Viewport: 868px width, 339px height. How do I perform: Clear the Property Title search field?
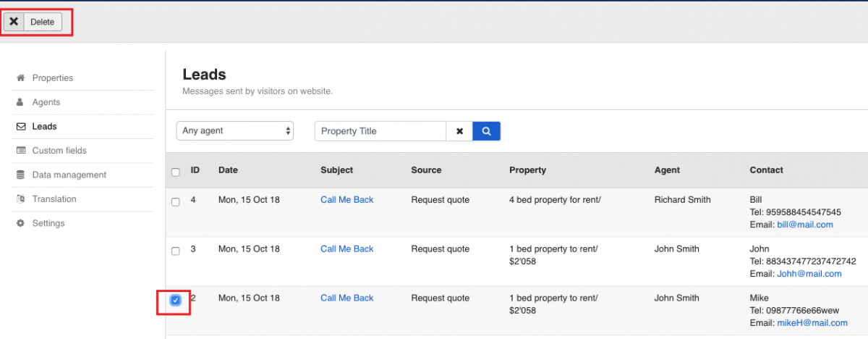[x=459, y=131]
